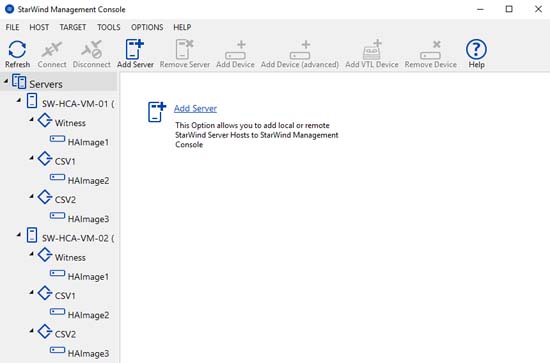Click the Connect toolbar icon

click(x=52, y=49)
